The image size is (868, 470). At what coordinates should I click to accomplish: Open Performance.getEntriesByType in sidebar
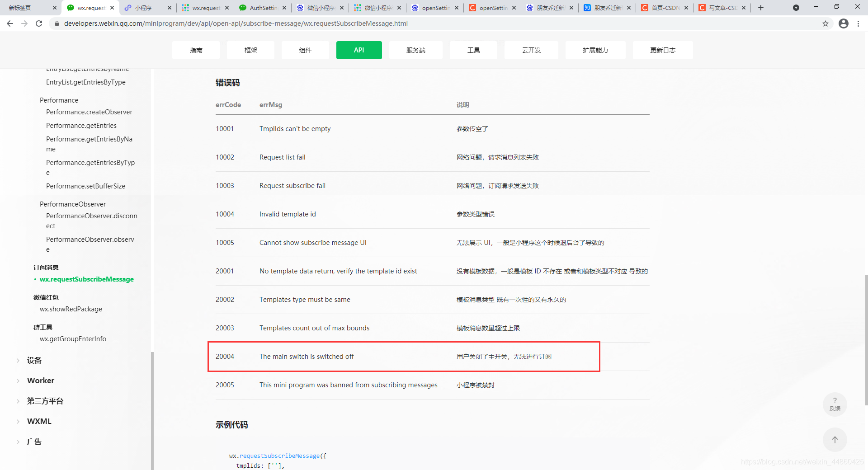[x=90, y=167]
